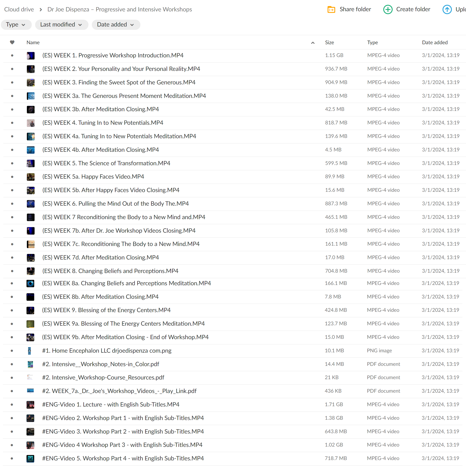
Task: Click the green Create folder plus icon
Action: click(x=388, y=9)
